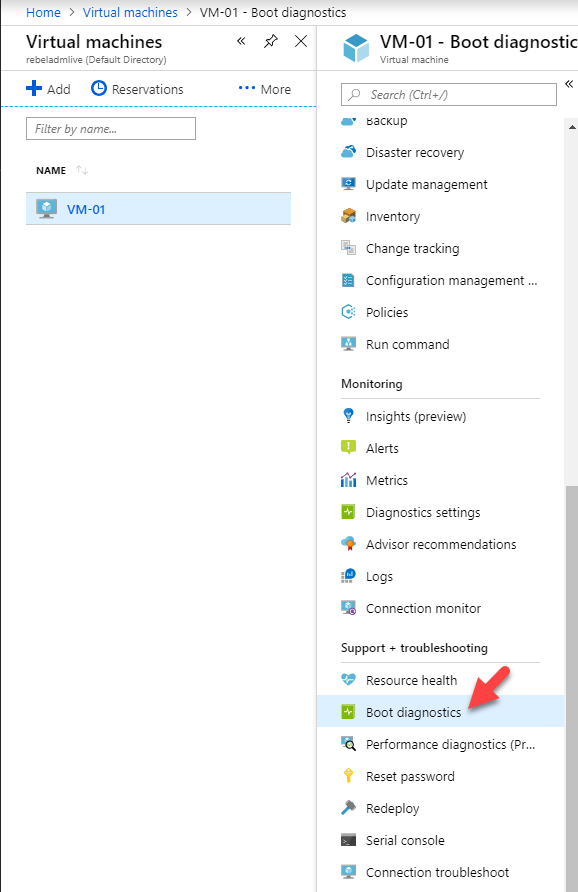Click the Resource health heart icon
This screenshot has width=578, height=892.
coord(348,679)
